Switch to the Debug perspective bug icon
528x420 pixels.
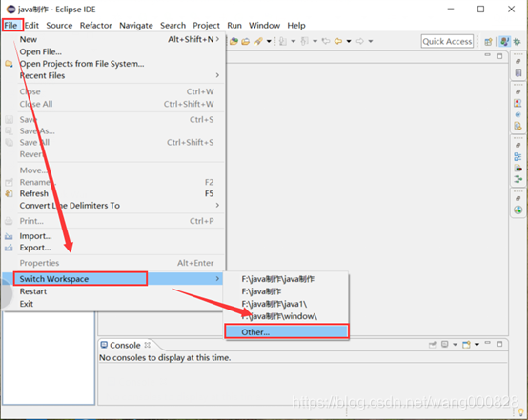point(517,42)
